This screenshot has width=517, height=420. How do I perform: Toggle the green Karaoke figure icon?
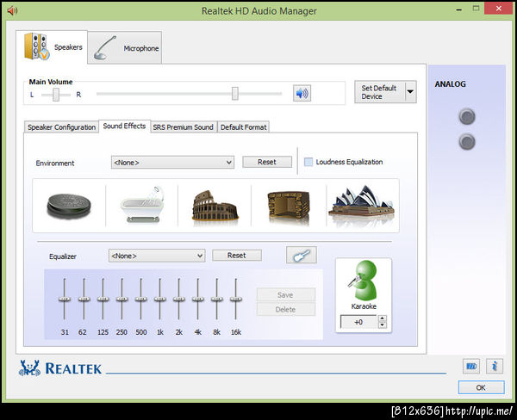tap(363, 280)
